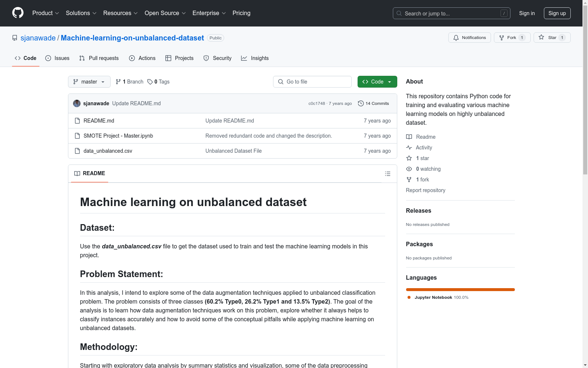Open the Pricing page
The height and width of the screenshot is (368, 588).
[x=241, y=13]
